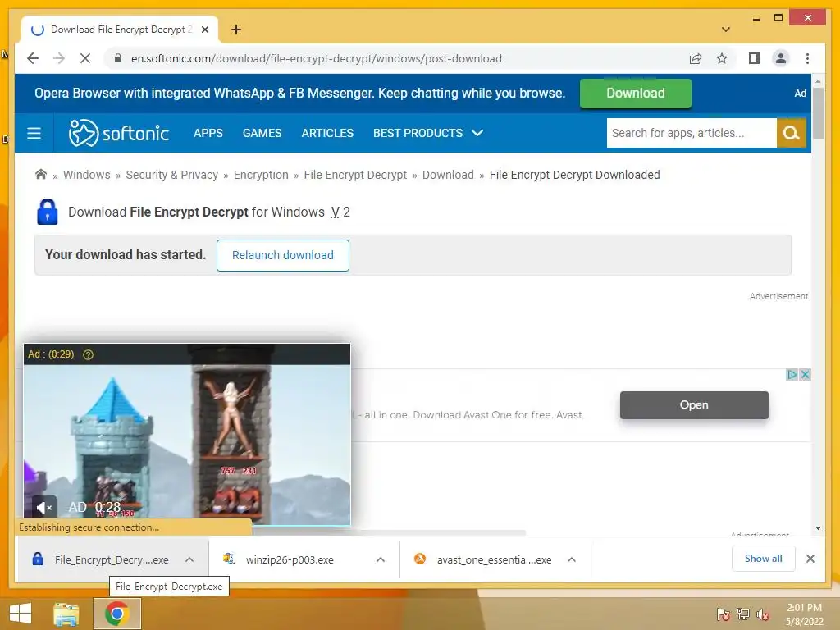Open downloaded avast_one_essentia....exe
Screen dimensions: 840x630
point(482,559)
